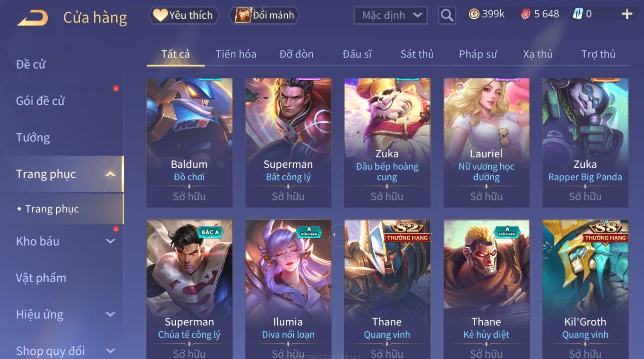Select the Tiến hóa filter tab

[x=236, y=54]
